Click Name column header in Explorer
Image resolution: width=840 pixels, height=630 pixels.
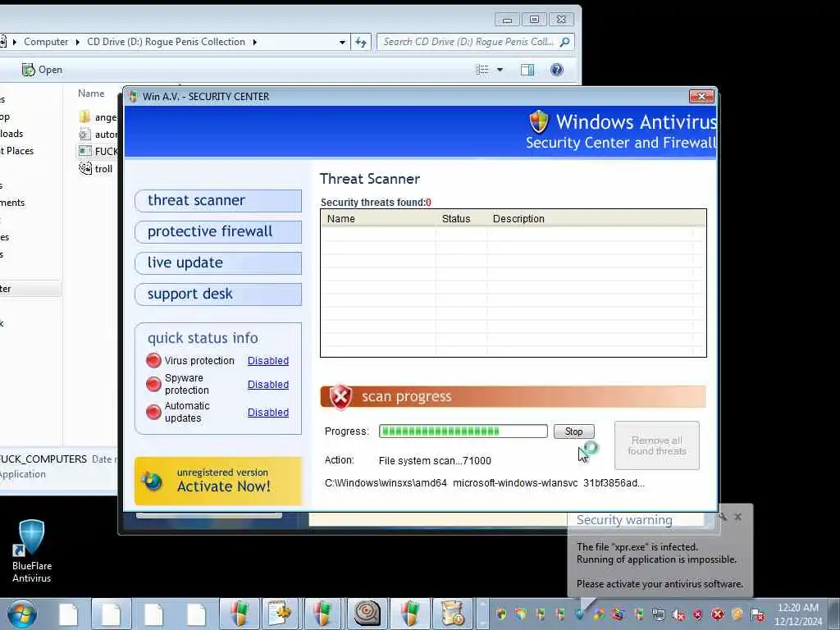(x=91, y=94)
